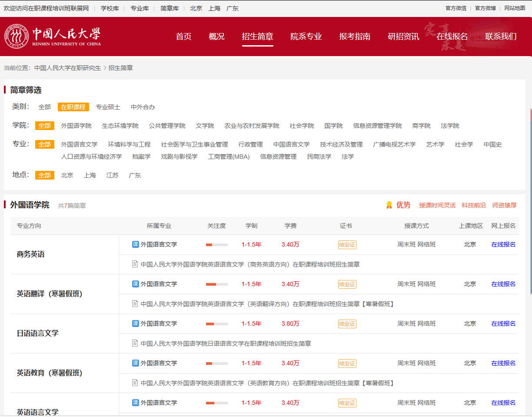The width and height of the screenshot is (532, 417).
Task: Open 首页 in the main navigation
Action: [183, 37]
